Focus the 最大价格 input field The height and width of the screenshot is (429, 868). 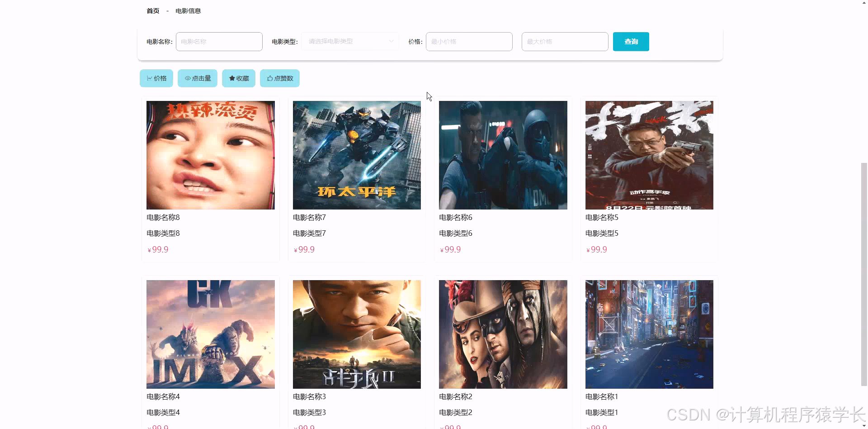pos(565,42)
